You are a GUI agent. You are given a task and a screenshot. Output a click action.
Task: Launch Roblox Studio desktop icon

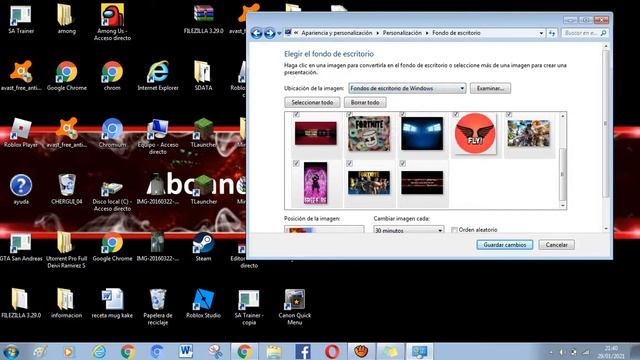[x=203, y=303]
